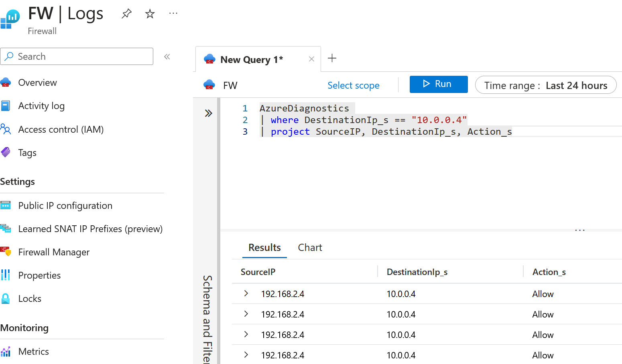Screen dimensions: 622x364
Task: Click the Properties icon
Action: coord(6,275)
